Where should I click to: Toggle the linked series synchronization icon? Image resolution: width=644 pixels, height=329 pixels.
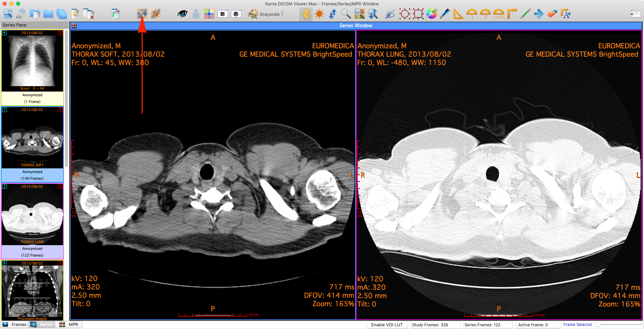pos(142,14)
